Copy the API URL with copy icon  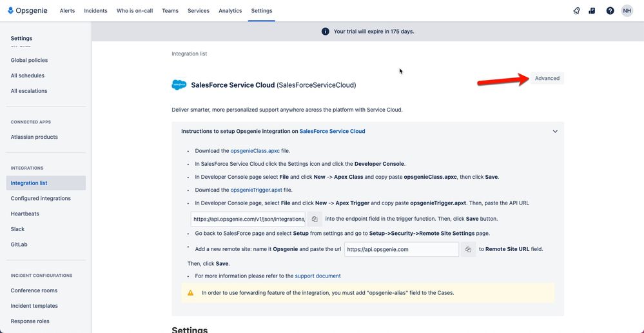tap(315, 219)
